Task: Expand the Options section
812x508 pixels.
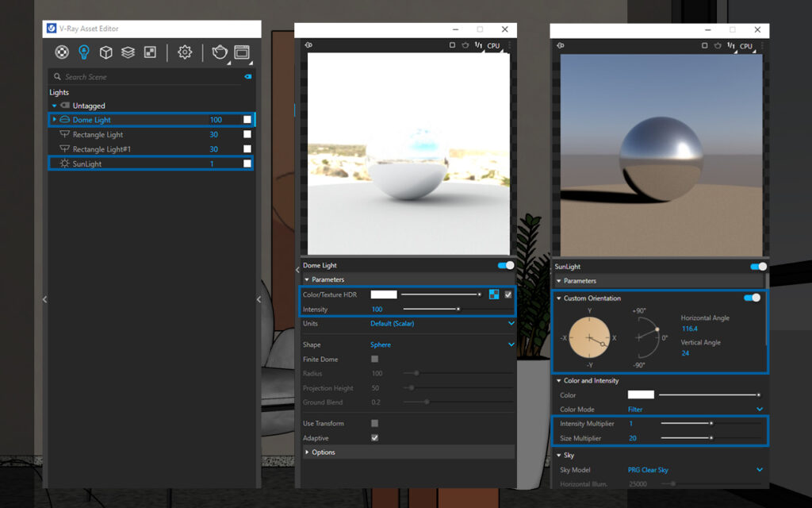Action: [324, 452]
